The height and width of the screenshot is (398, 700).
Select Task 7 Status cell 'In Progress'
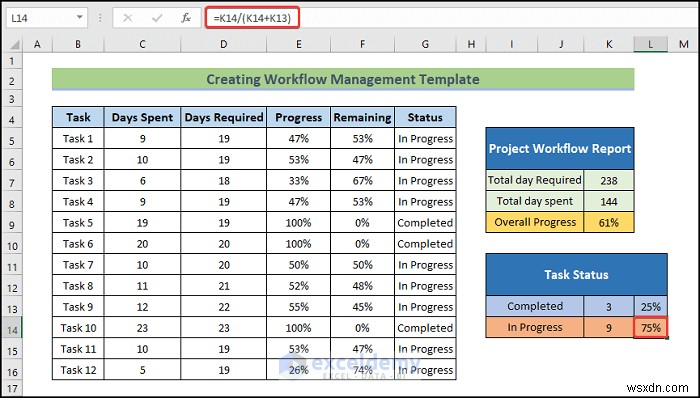[425, 265]
